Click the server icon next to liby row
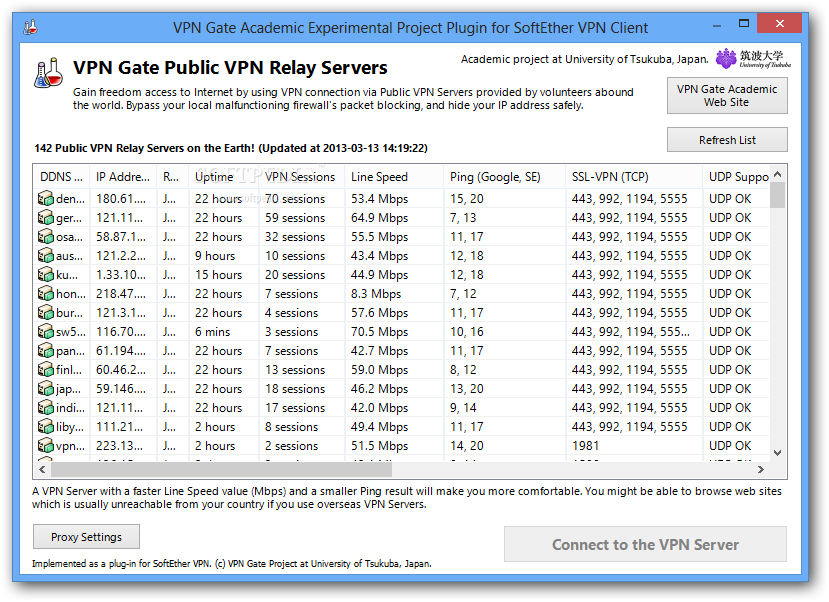The height and width of the screenshot is (602, 829). point(46,426)
